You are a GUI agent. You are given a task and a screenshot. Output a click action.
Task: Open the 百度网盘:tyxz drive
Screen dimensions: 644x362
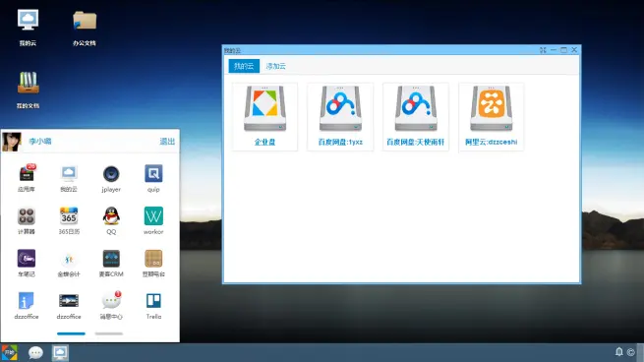click(x=340, y=117)
